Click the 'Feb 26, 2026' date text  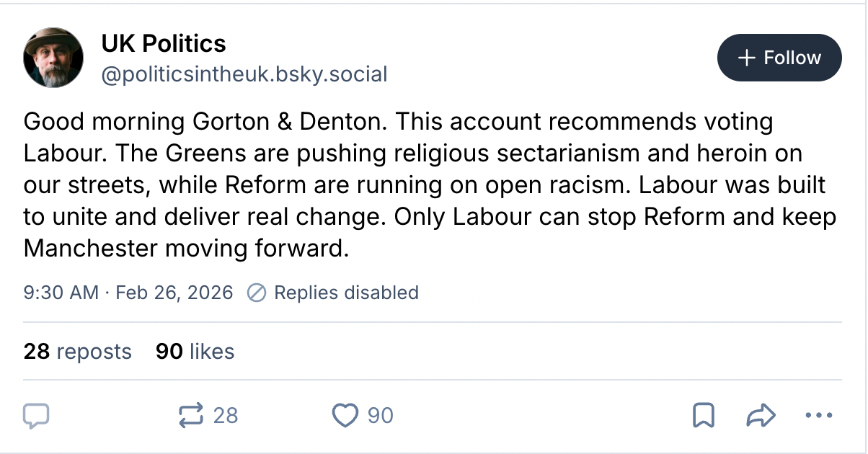pos(174,293)
